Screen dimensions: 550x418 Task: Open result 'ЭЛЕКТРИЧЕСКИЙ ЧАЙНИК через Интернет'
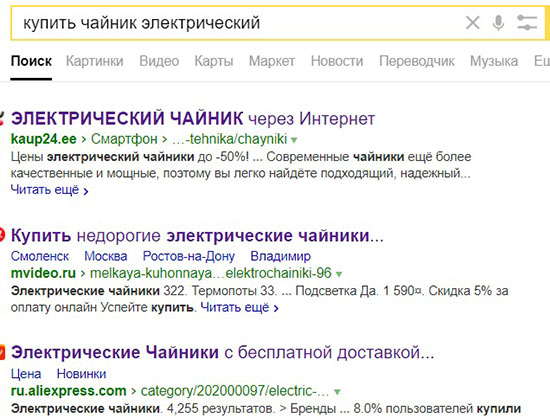pos(193,118)
